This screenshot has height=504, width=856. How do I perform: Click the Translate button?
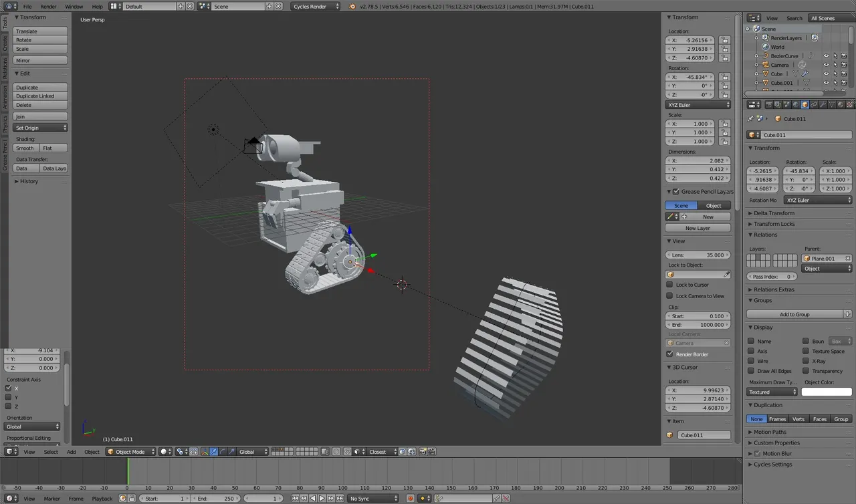[x=40, y=31]
